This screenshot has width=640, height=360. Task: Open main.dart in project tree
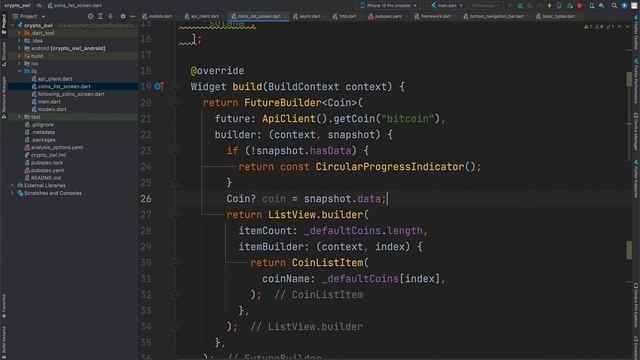(49, 102)
